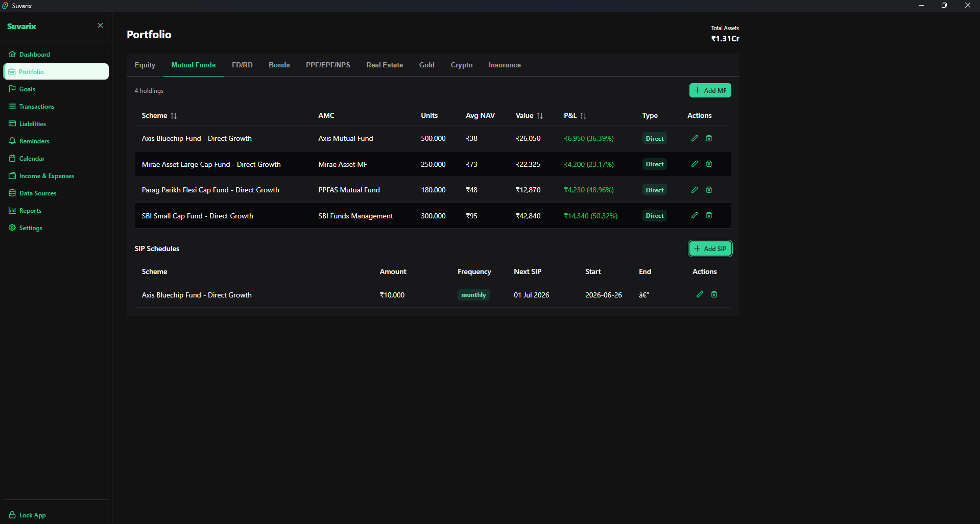Open the Insurance tab

click(505, 65)
